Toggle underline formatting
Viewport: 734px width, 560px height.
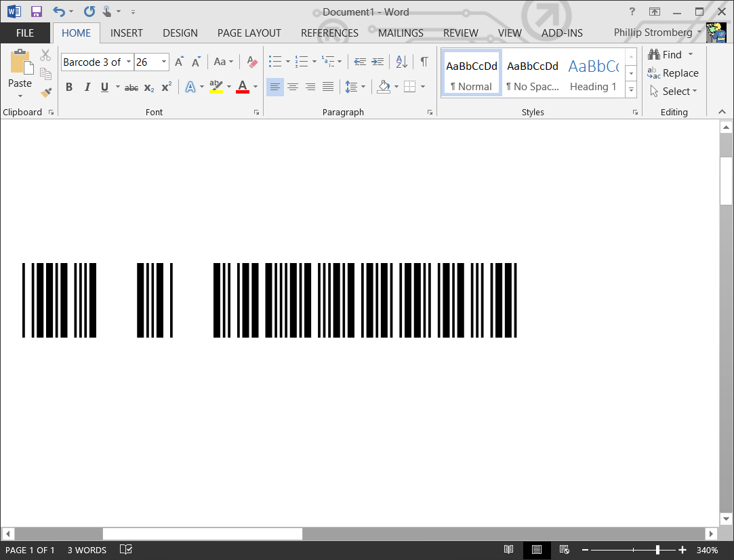(x=104, y=87)
